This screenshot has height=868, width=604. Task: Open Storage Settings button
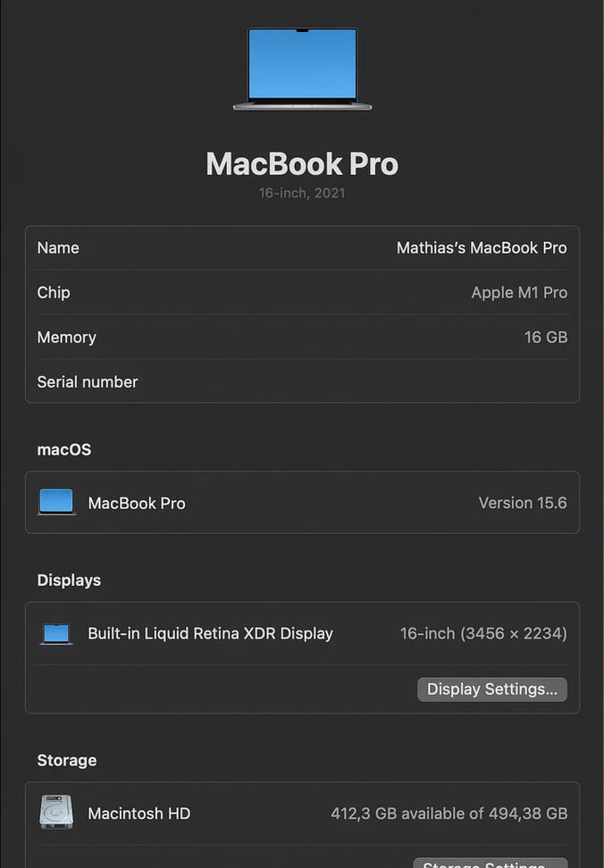pos(490,863)
